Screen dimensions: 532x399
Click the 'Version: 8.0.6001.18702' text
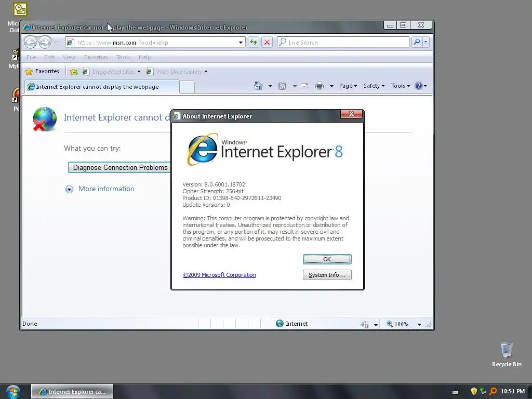tap(214, 184)
